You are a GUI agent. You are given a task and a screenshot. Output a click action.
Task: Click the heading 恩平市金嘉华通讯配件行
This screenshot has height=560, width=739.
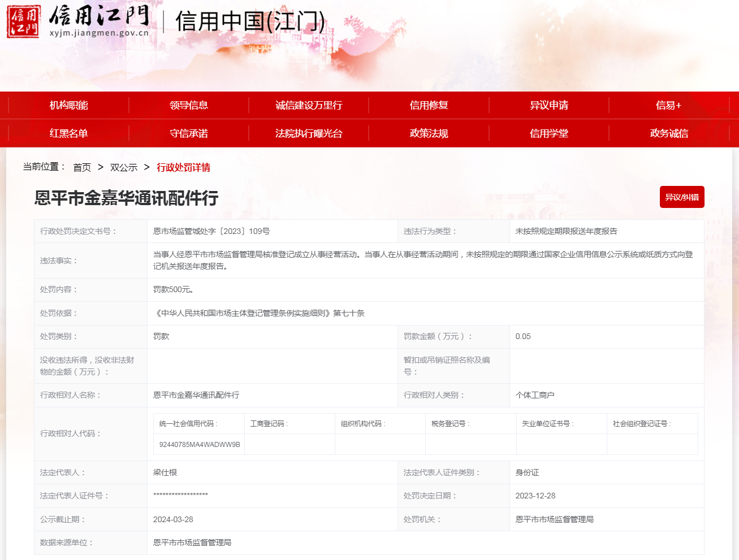click(x=127, y=198)
